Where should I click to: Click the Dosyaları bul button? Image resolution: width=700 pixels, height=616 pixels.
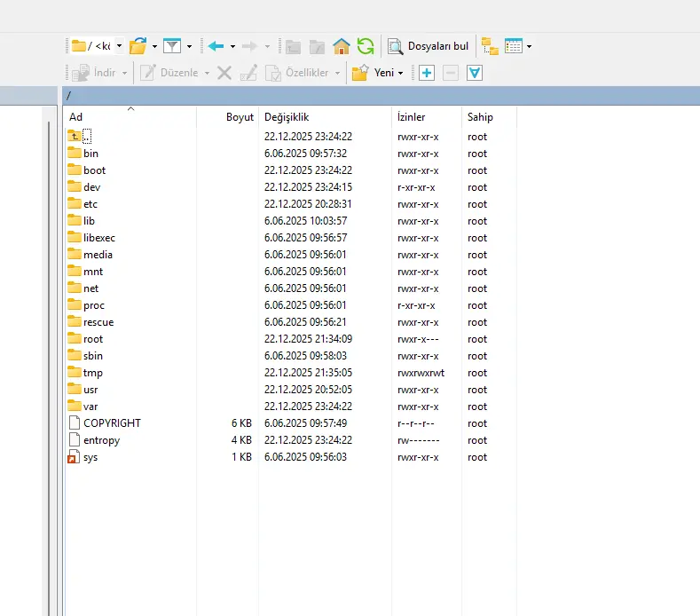(429, 46)
